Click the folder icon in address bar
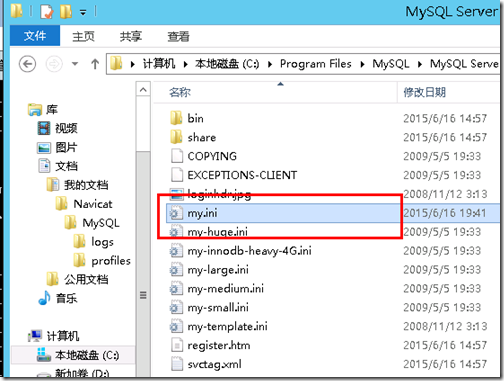Viewport: 504px width, 381px height. 116,63
